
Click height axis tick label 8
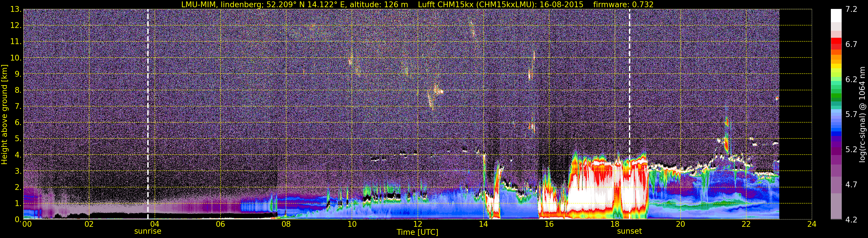18,90
